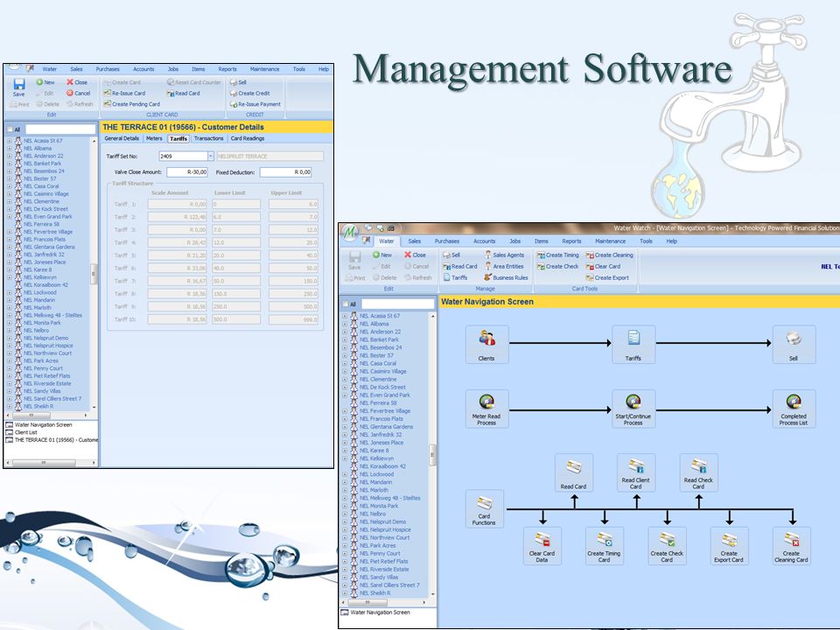Expand NEL Mandarin in Customer Details tree

coord(9,300)
